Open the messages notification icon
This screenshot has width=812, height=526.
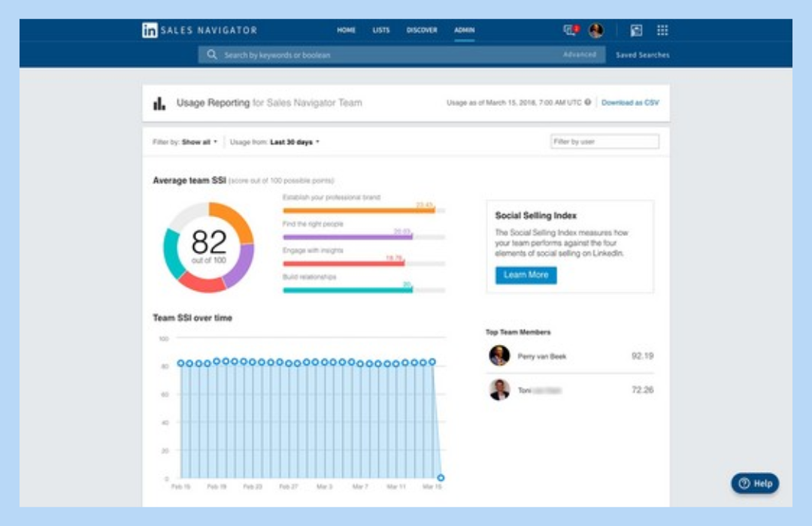571,30
